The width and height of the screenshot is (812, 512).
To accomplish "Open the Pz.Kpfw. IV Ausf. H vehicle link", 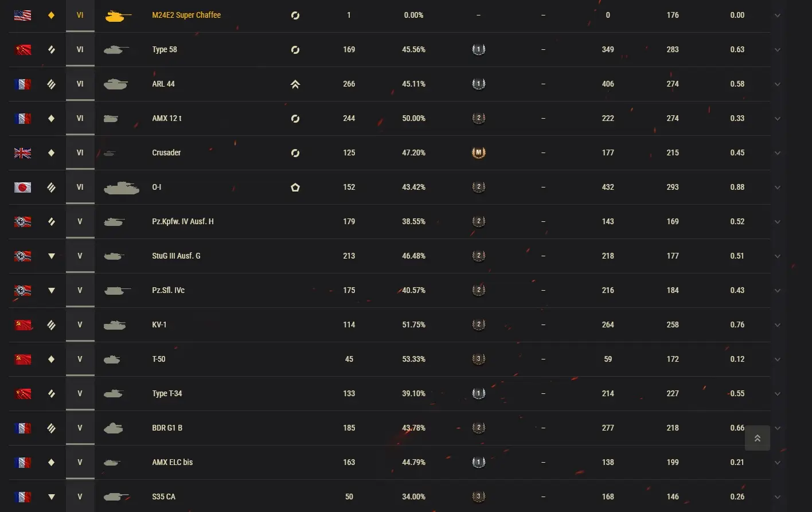I will point(182,221).
